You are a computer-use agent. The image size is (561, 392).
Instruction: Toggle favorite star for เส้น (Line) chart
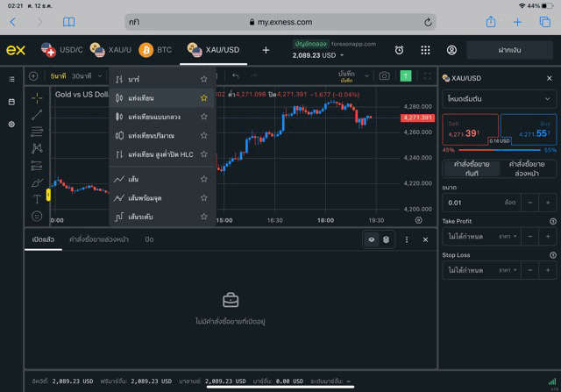point(203,179)
